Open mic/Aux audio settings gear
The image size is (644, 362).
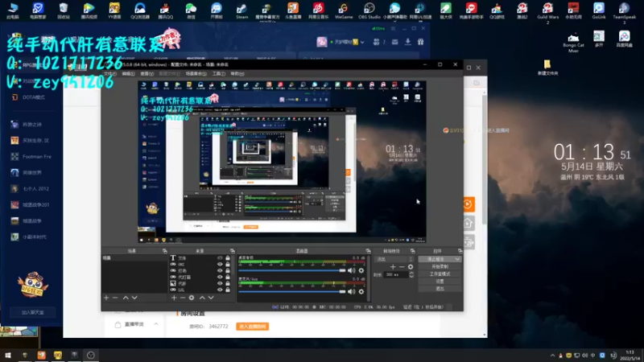point(361,291)
